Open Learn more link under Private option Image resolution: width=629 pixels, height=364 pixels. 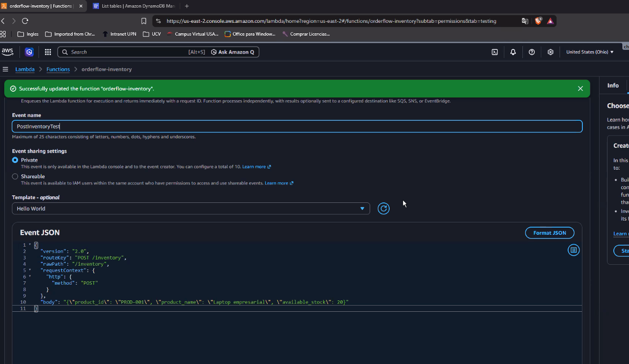click(256, 167)
